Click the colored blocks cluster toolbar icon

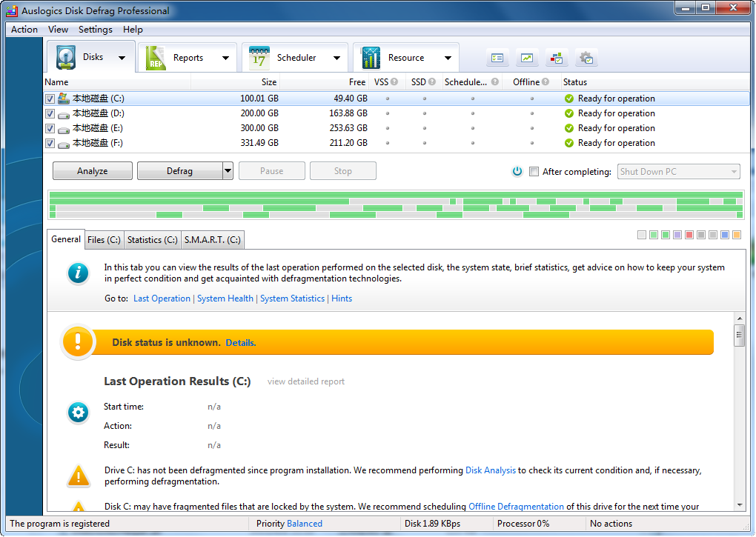pyautogui.click(x=557, y=59)
